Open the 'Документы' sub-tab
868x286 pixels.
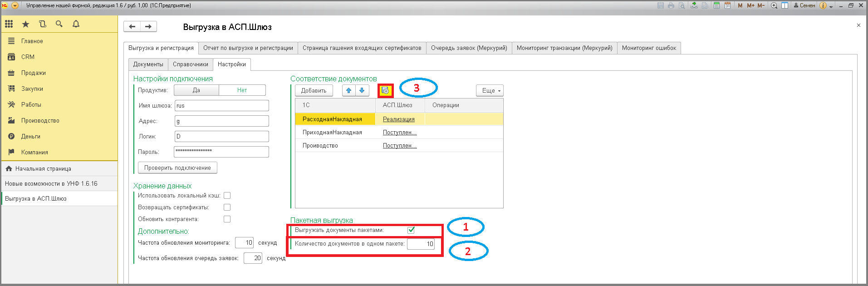148,64
